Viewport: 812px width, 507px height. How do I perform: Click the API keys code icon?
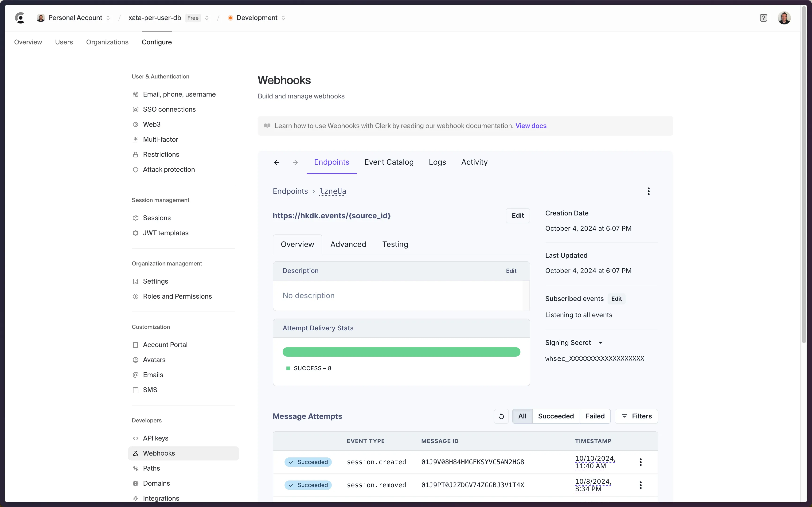(135, 438)
